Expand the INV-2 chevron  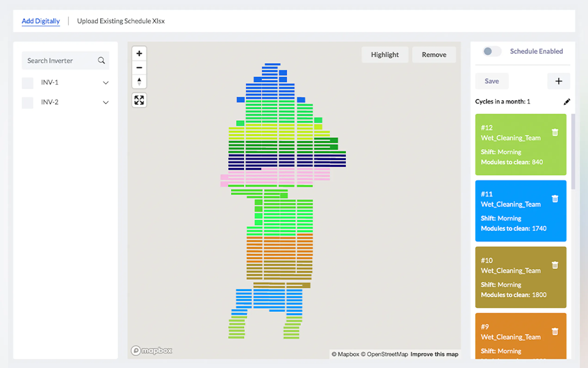(x=106, y=102)
